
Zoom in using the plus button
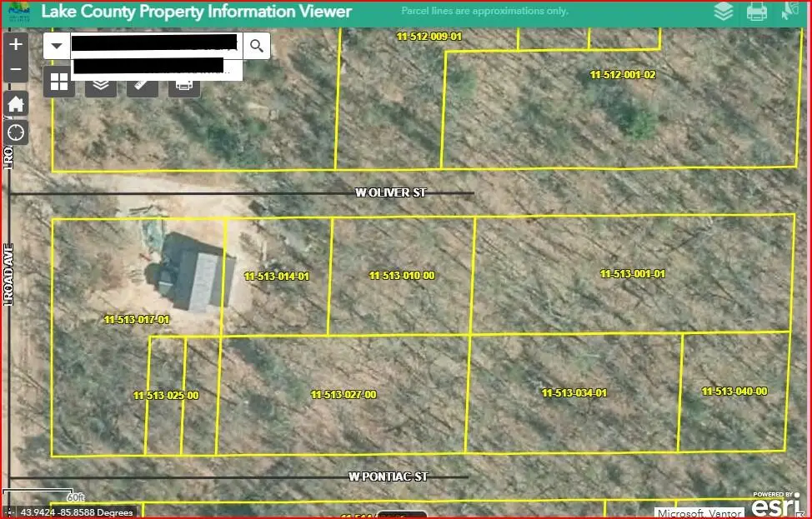click(15, 44)
